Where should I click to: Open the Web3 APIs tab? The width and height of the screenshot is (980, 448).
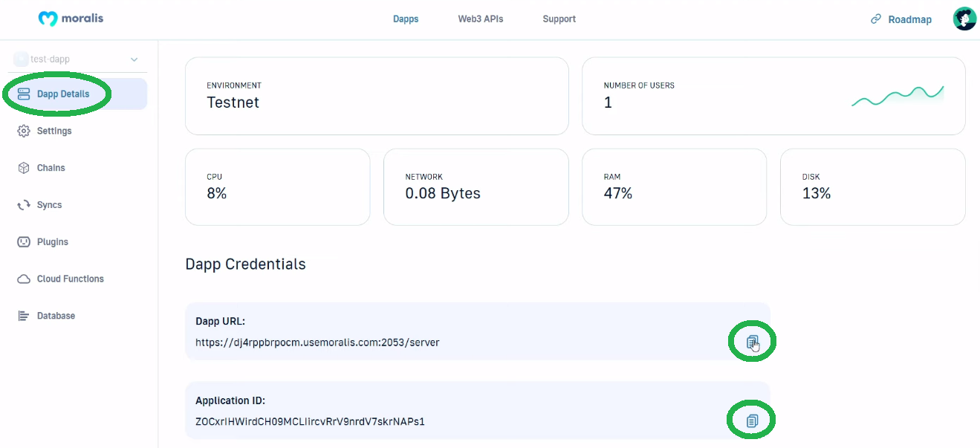[x=481, y=19]
